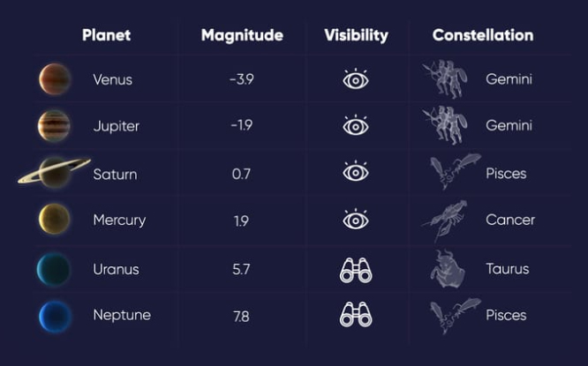
Task: Click the Jupiter planet name
Action: click(x=117, y=126)
